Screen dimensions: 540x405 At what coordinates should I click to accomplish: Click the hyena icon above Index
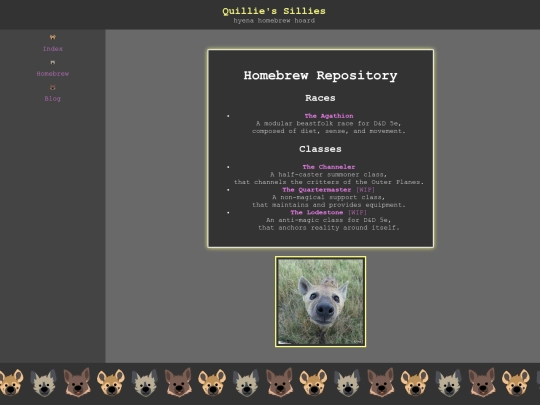(x=53, y=37)
